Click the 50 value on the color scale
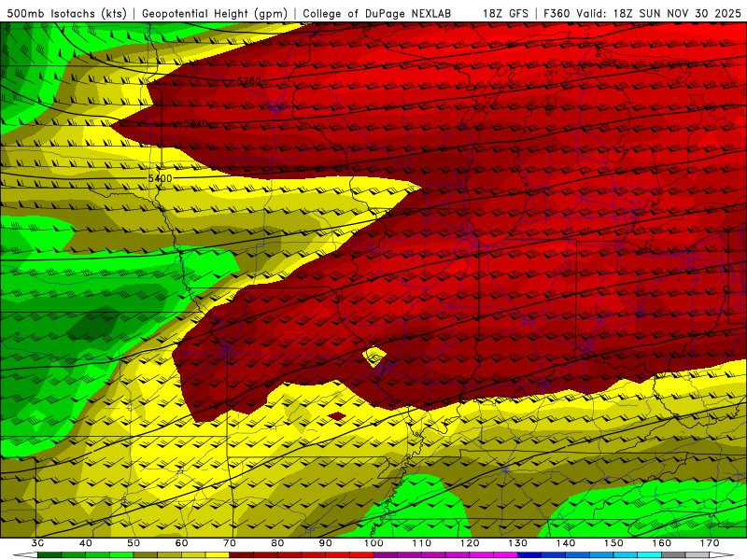The width and height of the screenshot is (747, 560). (x=134, y=543)
